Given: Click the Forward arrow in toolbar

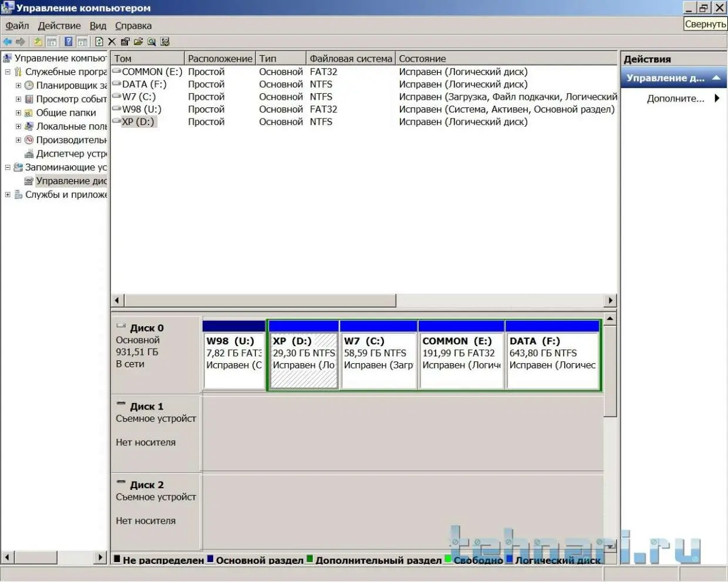Looking at the screenshot, I should coord(21,42).
